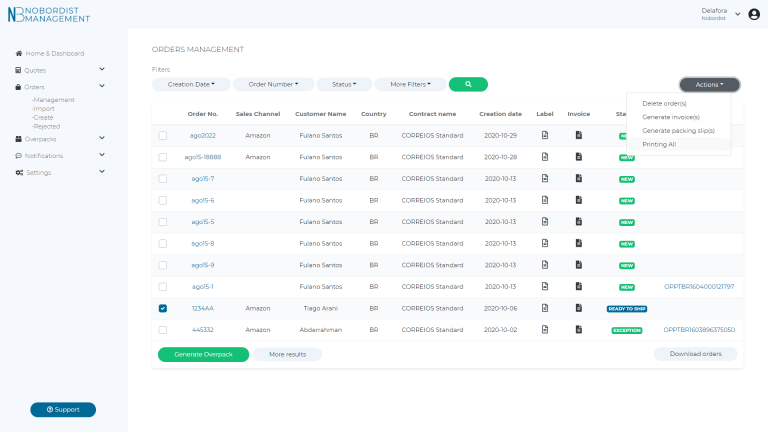Click the green search magnifier button
Image resolution: width=768 pixels, height=432 pixels.
point(468,85)
